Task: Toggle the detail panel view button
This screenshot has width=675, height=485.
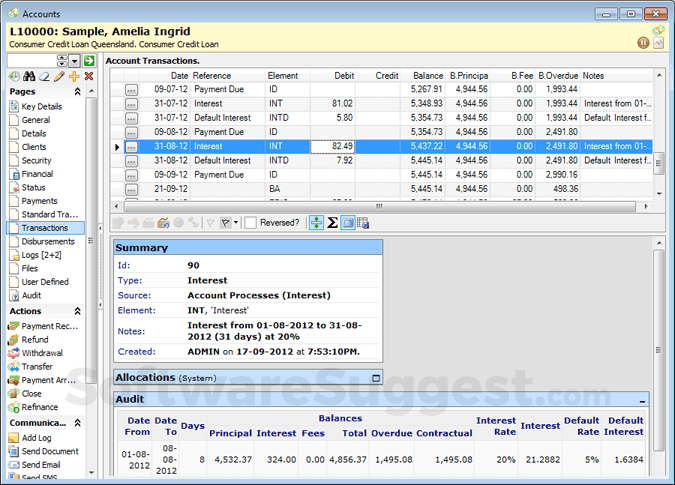Action: pyautogui.click(x=347, y=222)
